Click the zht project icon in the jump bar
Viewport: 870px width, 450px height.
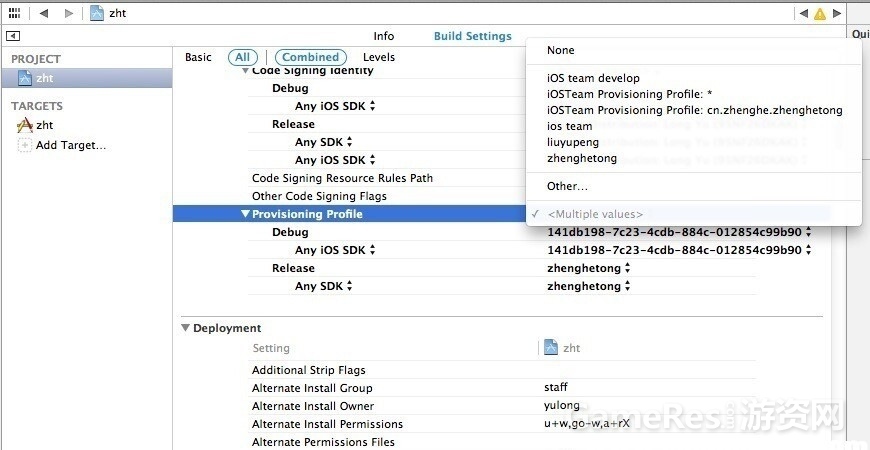pyautogui.click(x=97, y=13)
